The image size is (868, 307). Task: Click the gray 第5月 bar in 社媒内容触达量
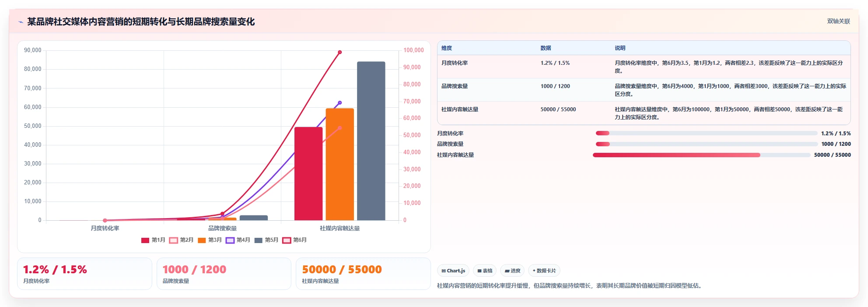(x=371, y=141)
